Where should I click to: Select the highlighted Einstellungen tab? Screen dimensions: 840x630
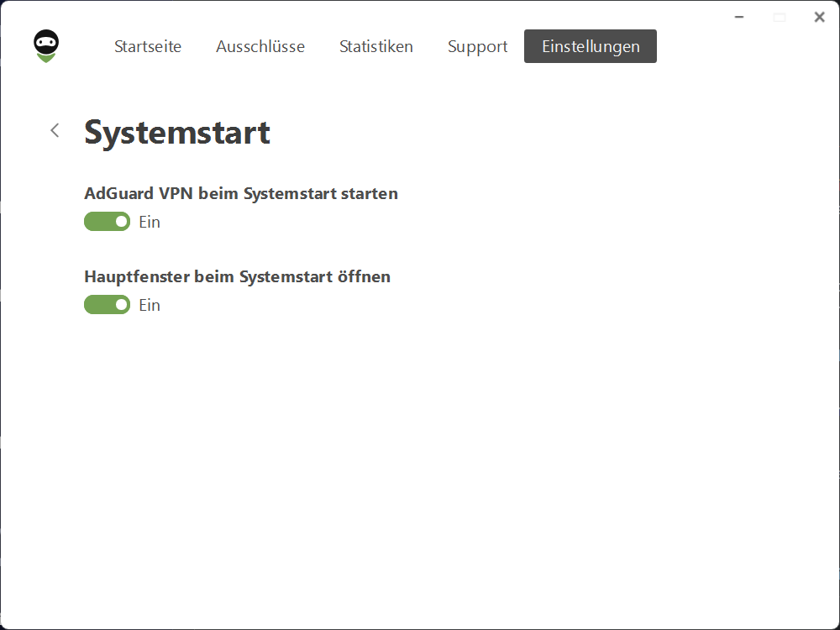(590, 46)
